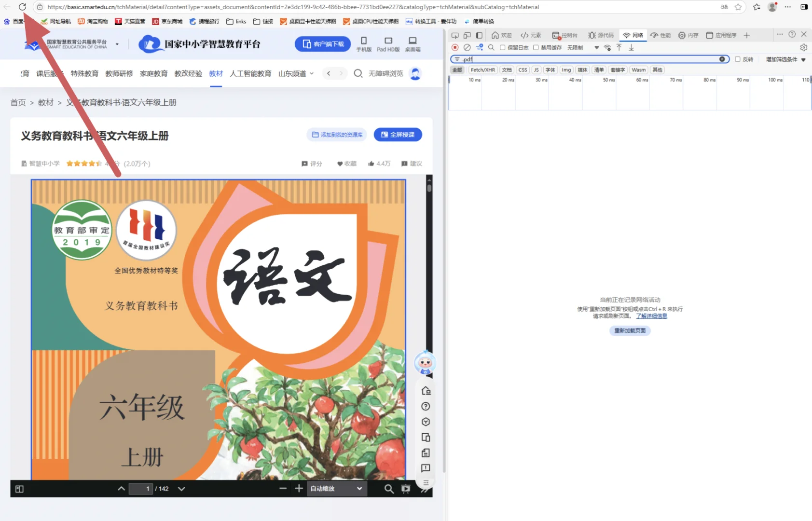Toggle 全部 request type filter
The width and height of the screenshot is (812, 521).
[x=457, y=70]
